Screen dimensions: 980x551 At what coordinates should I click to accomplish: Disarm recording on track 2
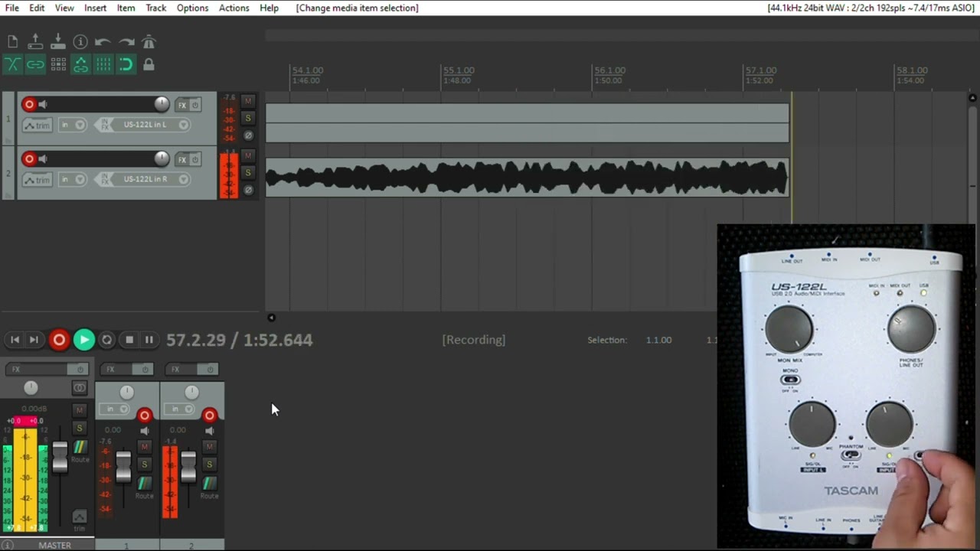click(x=29, y=158)
